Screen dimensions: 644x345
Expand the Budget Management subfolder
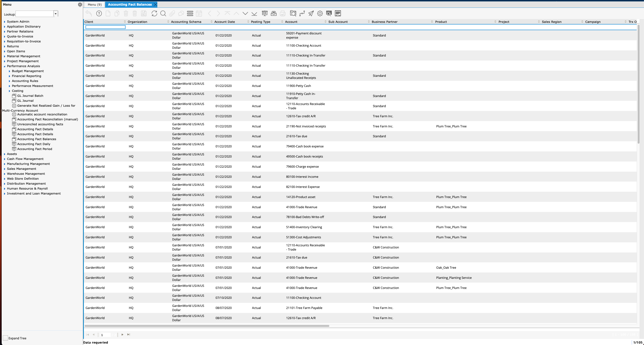pyautogui.click(x=9, y=71)
